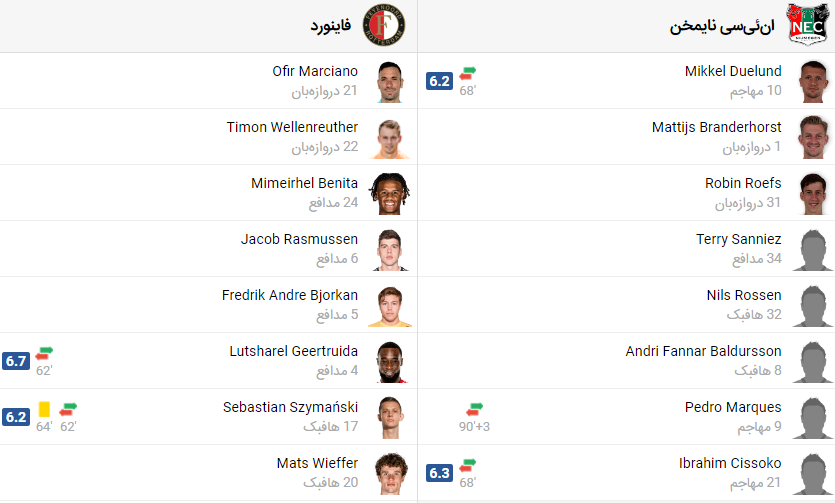Open Timon Wellenreuther's player profile link
Screen dimensions: 835x503
(292, 128)
